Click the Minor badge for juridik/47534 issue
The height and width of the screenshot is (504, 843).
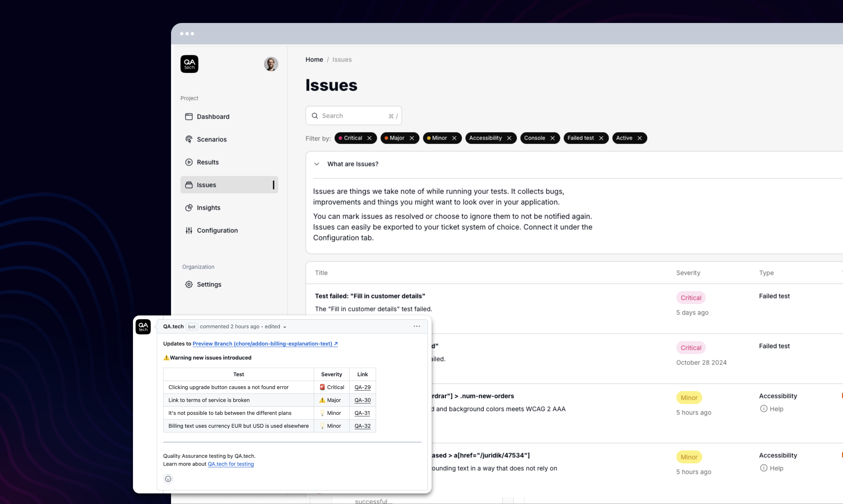[x=689, y=457]
